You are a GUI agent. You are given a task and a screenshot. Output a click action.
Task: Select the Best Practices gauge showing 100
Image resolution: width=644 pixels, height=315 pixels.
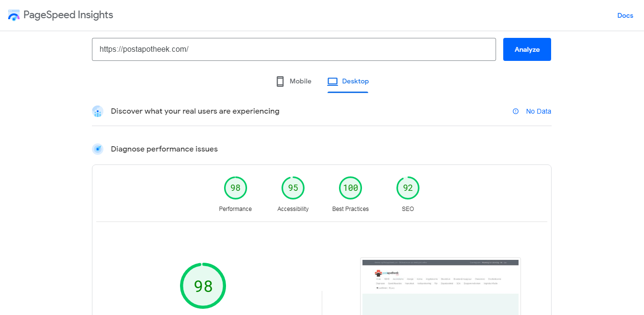pyautogui.click(x=350, y=187)
